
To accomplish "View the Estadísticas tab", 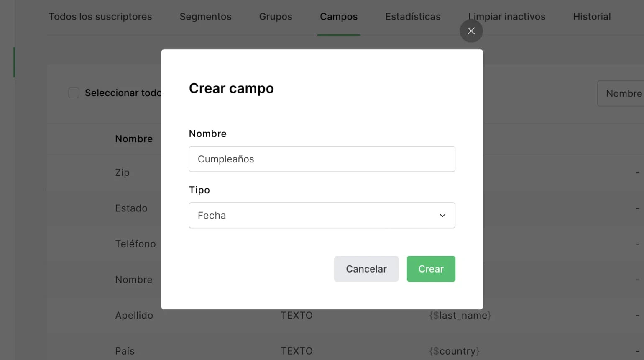I will point(413,17).
